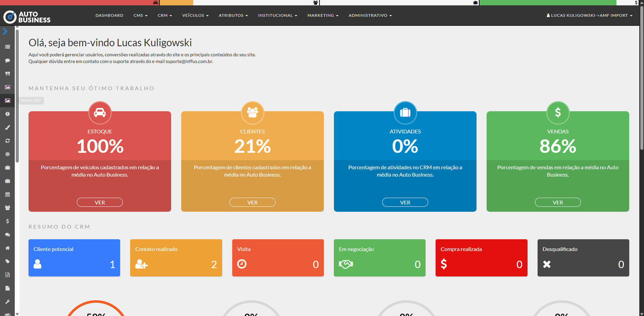Click the dollar icon atop Vendas card
The image size is (644, 316).
(558, 113)
